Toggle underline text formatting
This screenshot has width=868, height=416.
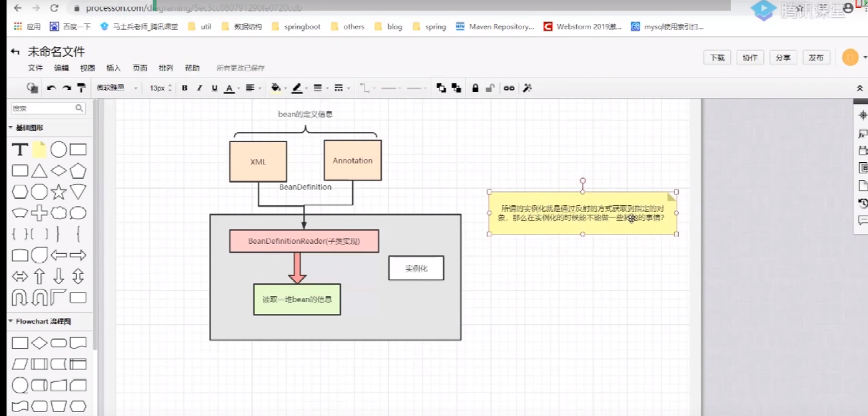point(215,88)
